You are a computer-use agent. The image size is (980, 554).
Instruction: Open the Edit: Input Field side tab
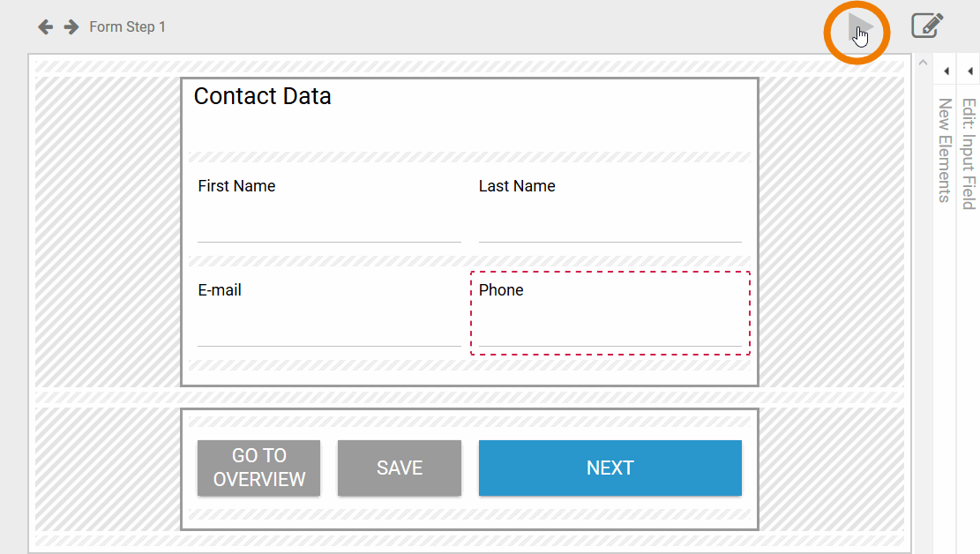[969, 153]
